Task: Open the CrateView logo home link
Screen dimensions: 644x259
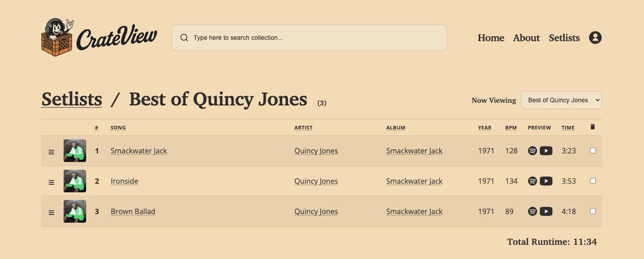Action: (x=99, y=37)
